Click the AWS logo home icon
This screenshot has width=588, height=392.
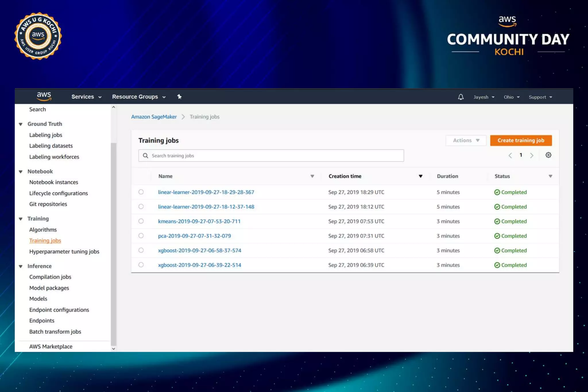pos(44,96)
